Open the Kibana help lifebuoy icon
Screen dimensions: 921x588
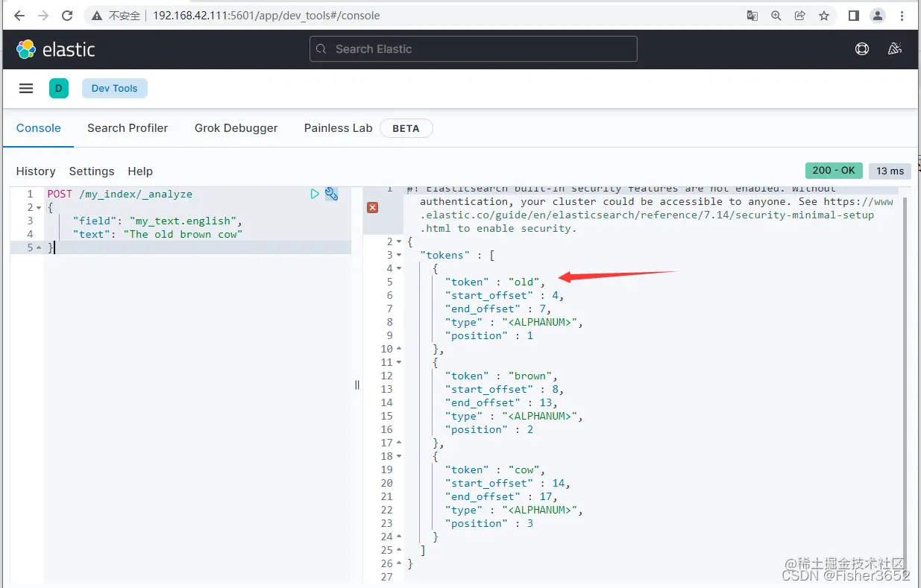pos(862,49)
